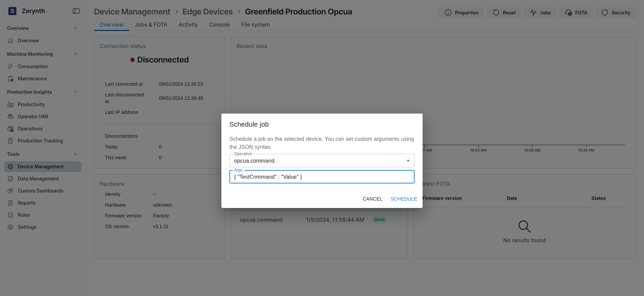Collapse the Machine Monitoring section
Screen dimensions: 644x296
pyautogui.click(x=75, y=54)
